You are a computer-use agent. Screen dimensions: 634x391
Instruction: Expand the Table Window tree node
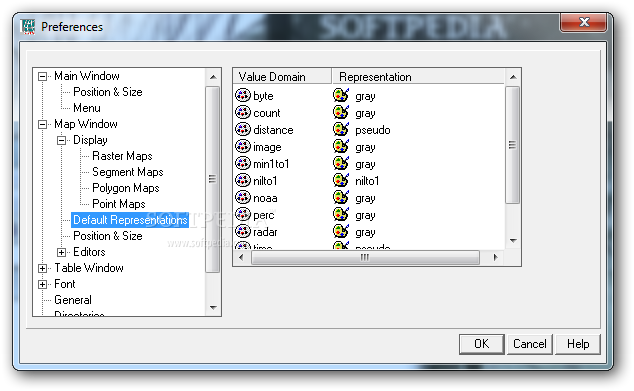click(42, 268)
